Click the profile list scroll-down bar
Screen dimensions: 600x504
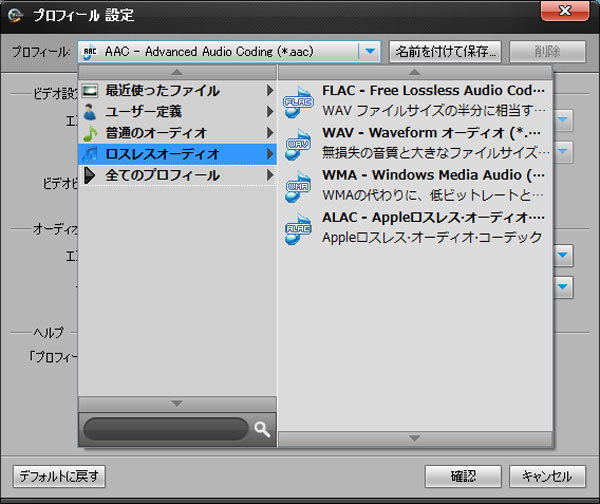[415, 439]
